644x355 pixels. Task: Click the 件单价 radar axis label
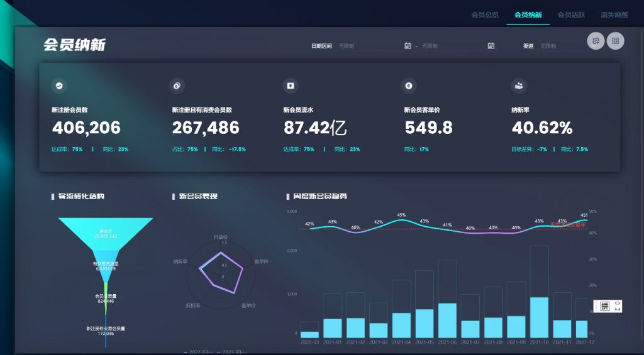[221, 237]
